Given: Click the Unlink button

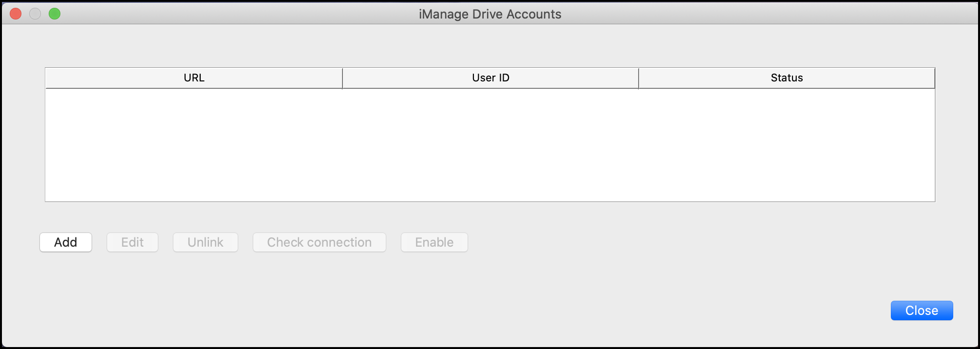Looking at the screenshot, I should 206,242.
